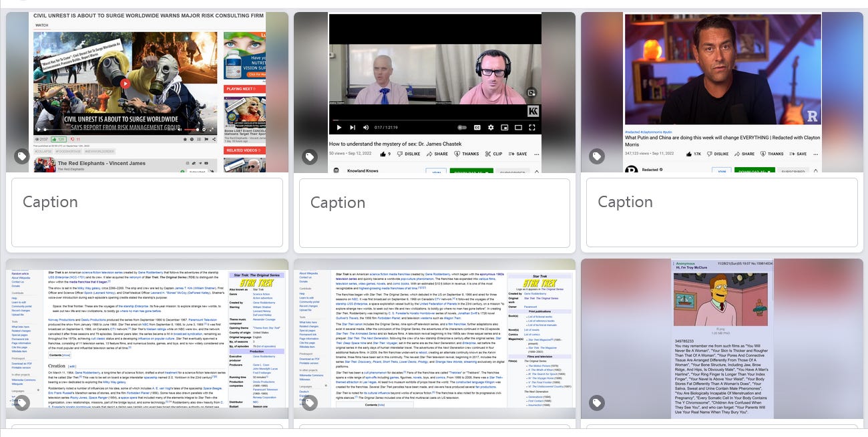Click the Caption field under Civil Unrest image
868x437 pixels.
(x=147, y=212)
